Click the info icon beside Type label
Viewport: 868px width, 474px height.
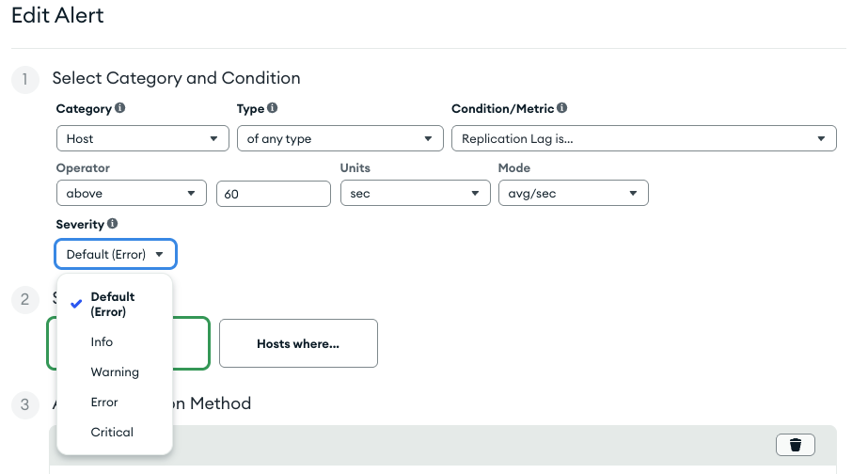(273, 109)
